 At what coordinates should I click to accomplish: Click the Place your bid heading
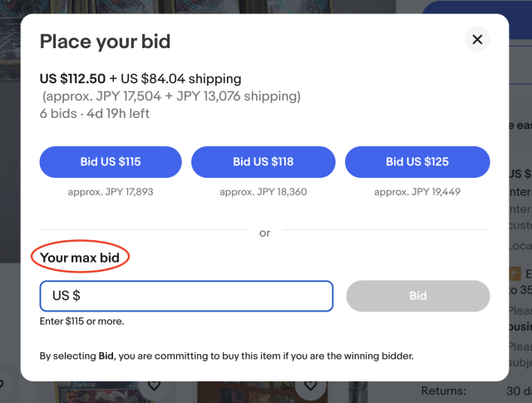(105, 42)
